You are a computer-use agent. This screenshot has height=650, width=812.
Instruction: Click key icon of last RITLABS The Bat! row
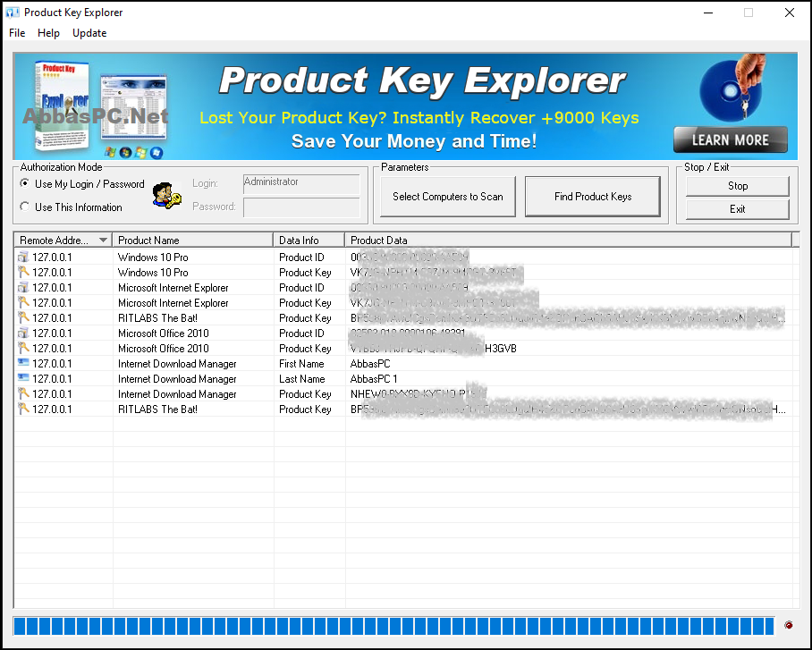23,409
